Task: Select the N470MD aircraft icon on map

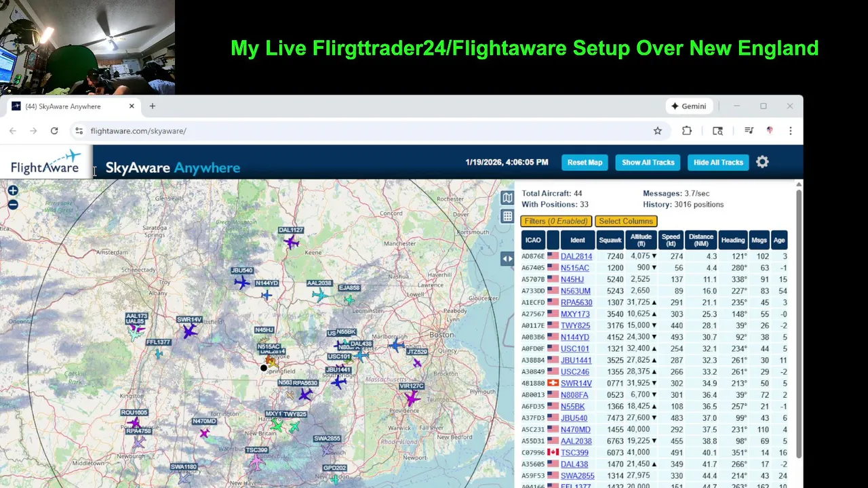Action: point(204,432)
